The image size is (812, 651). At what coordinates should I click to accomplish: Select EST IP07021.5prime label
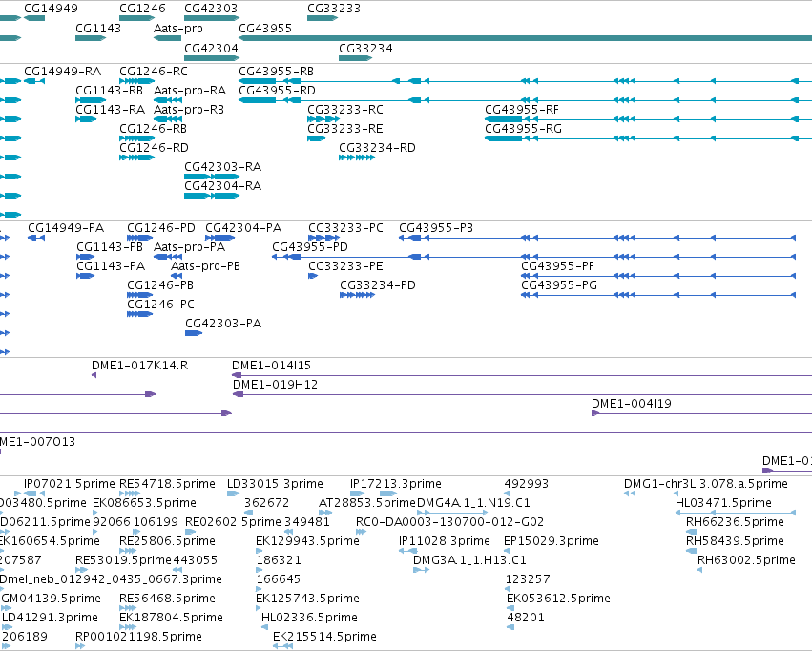point(70,484)
